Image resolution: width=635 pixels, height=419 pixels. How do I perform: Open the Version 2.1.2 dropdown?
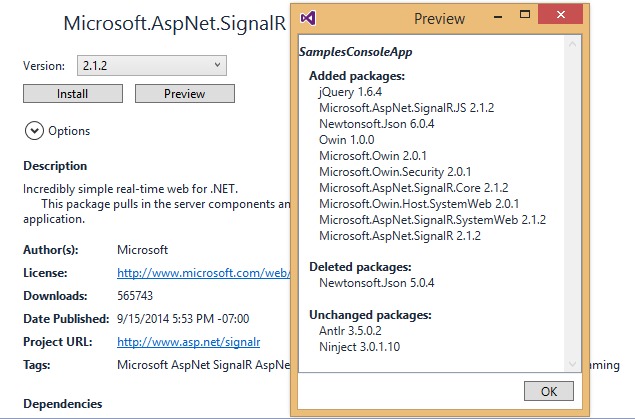[x=151, y=65]
